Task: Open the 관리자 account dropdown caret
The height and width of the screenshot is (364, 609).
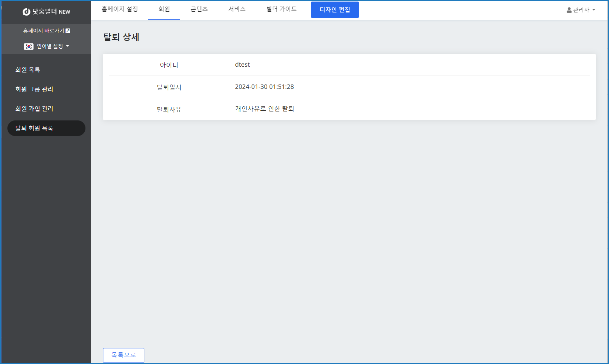Action: coord(594,10)
